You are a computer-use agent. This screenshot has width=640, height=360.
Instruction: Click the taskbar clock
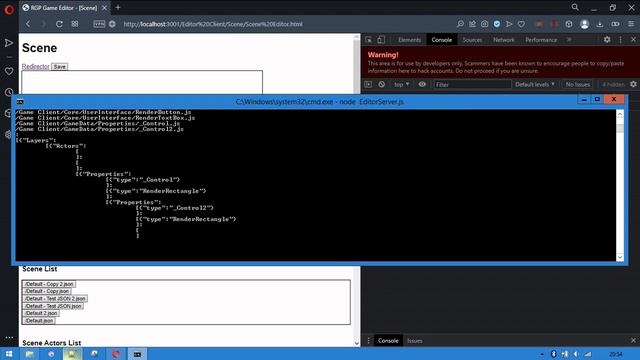point(616,354)
